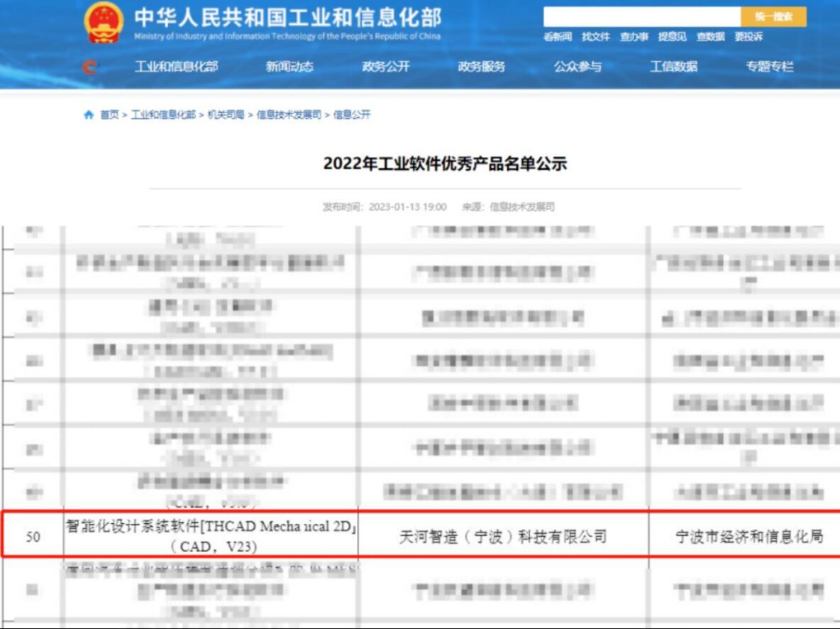
Task: Open the 新闻动态 navigation menu
Action: (290, 67)
